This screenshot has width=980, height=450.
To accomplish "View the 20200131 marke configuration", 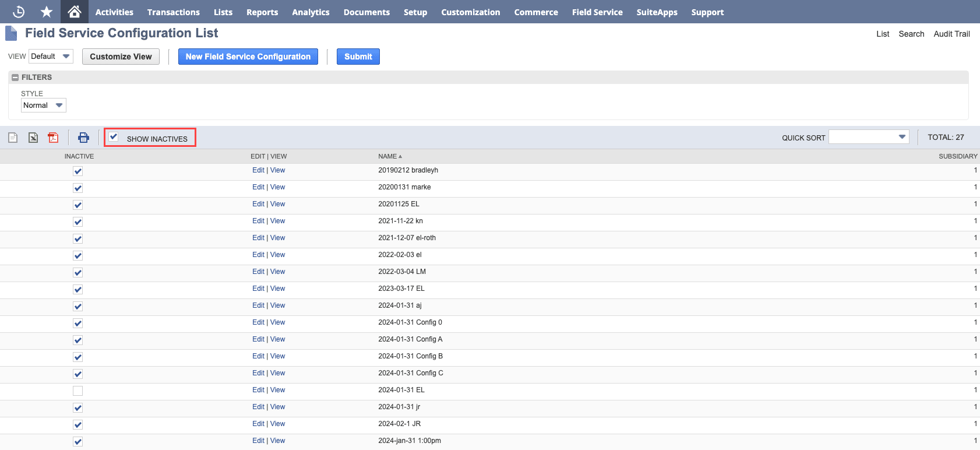I will point(278,187).
